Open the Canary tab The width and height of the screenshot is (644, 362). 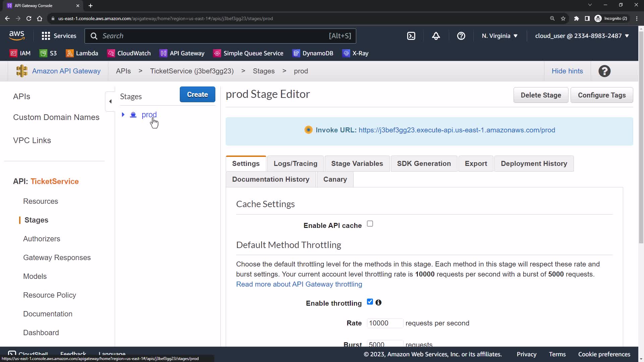click(x=335, y=179)
